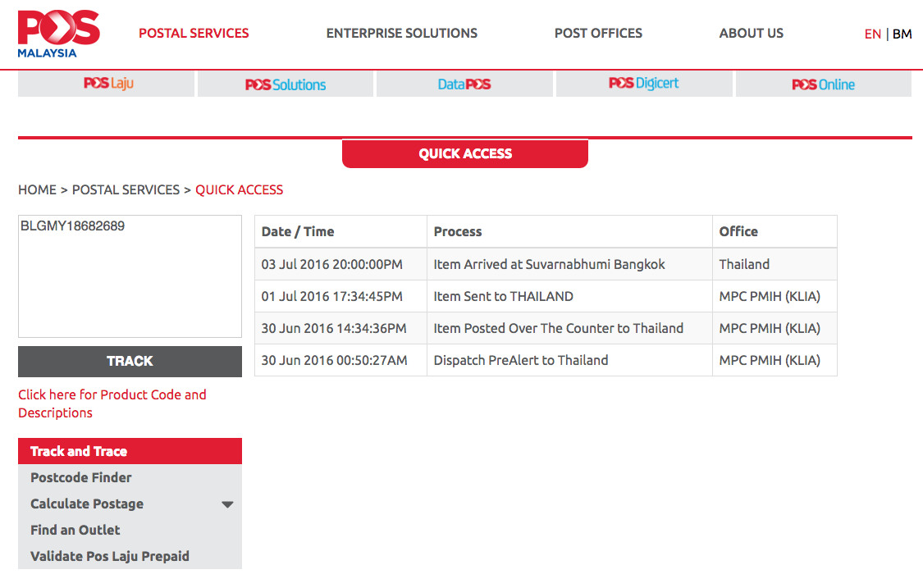Image resolution: width=923 pixels, height=588 pixels.
Task: Open the Post Offices menu
Action: (598, 34)
